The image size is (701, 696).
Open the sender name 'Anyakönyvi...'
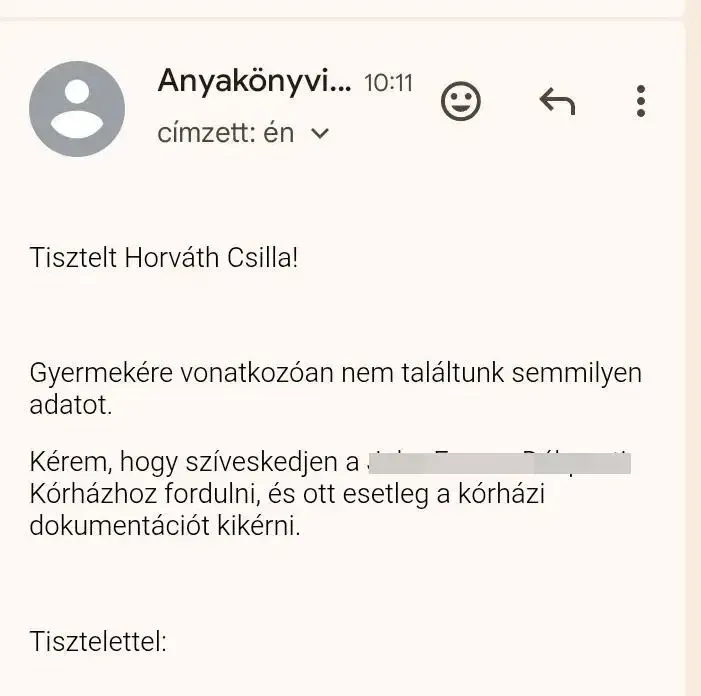point(254,82)
